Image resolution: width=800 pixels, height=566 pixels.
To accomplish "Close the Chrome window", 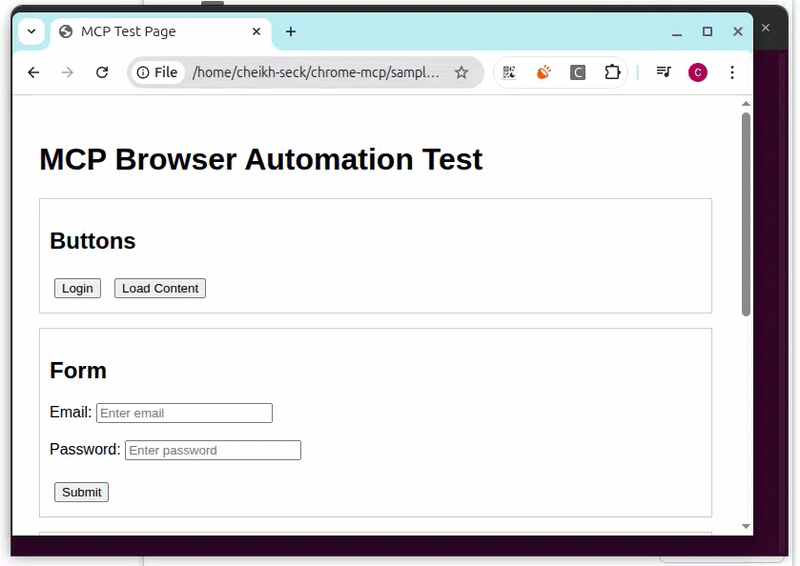I will [738, 32].
